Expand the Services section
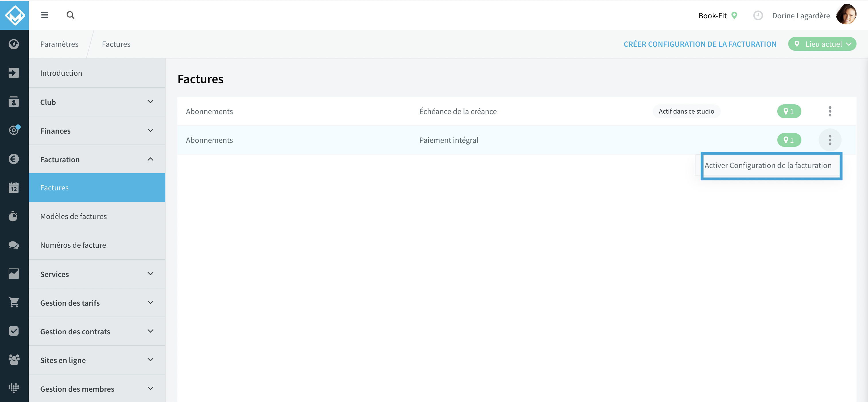This screenshot has width=868, height=402. tap(97, 274)
